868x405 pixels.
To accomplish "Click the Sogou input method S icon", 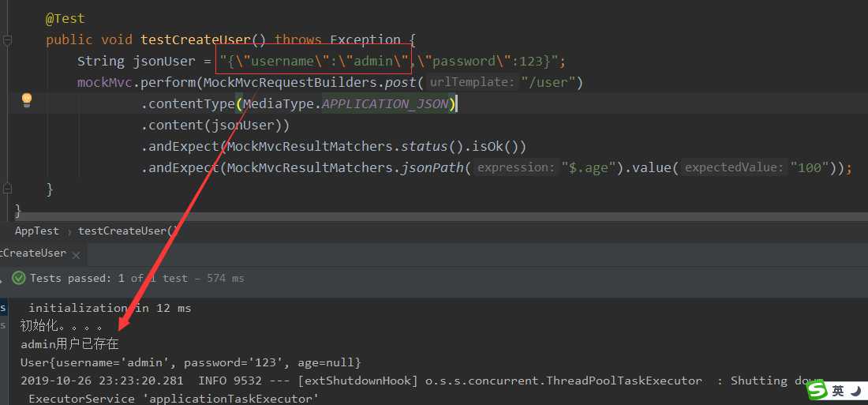I will pyautogui.click(x=816, y=392).
